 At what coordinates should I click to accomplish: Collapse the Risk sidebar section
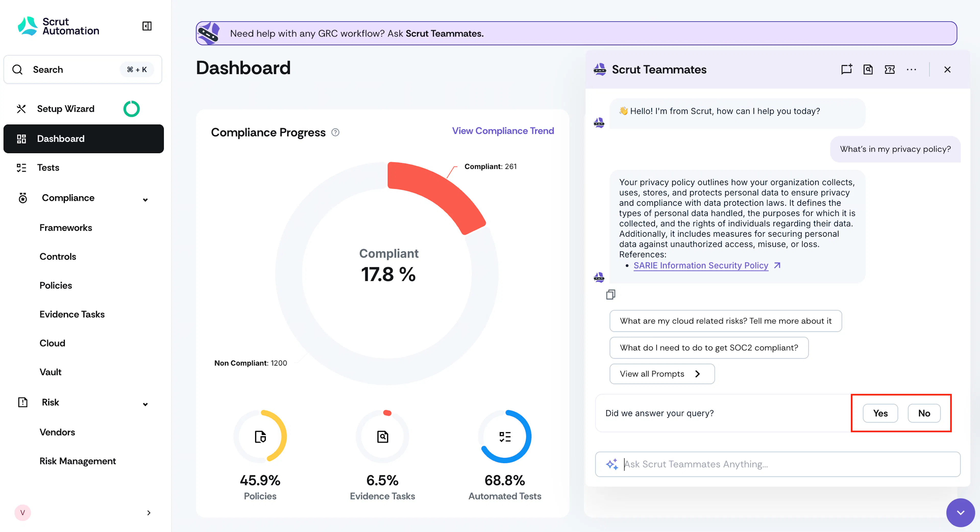point(145,404)
